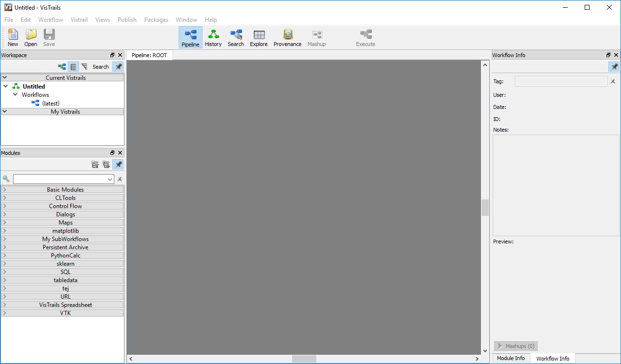
Task: Switch to the Provenance view
Action: (x=287, y=37)
